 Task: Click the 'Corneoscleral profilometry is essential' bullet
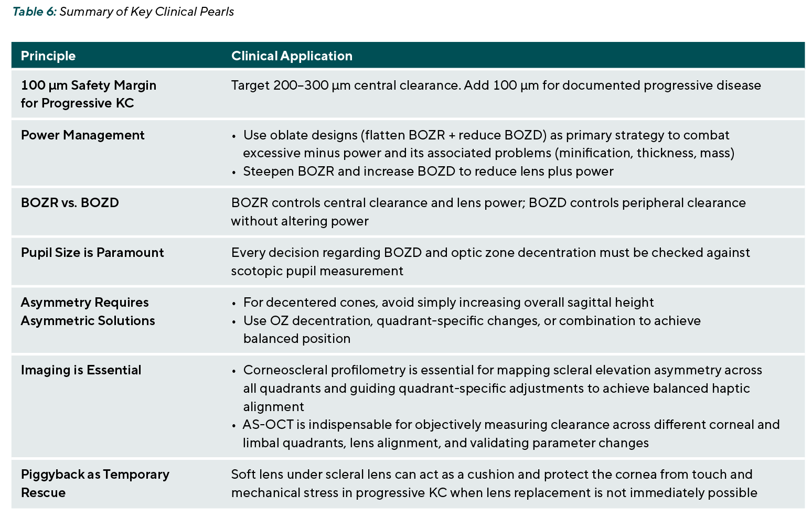click(503, 388)
